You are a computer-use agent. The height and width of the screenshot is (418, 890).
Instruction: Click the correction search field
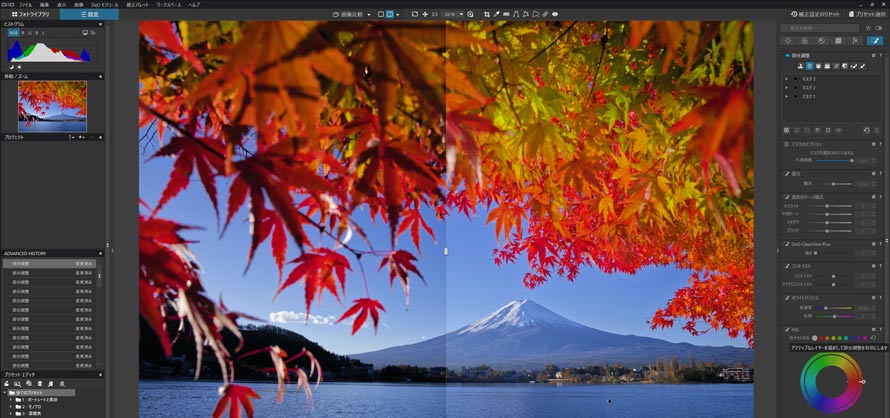[x=820, y=28]
